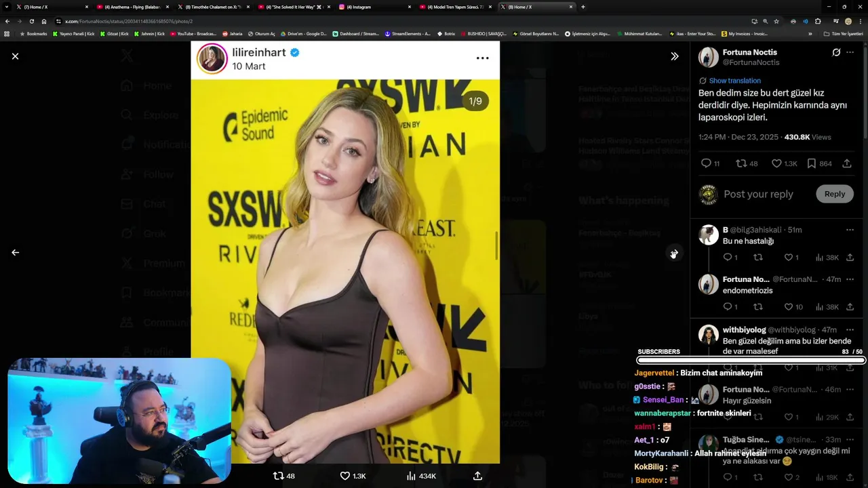
Task: Bookmark the tweet with 864 bookmarks
Action: [x=819, y=163]
